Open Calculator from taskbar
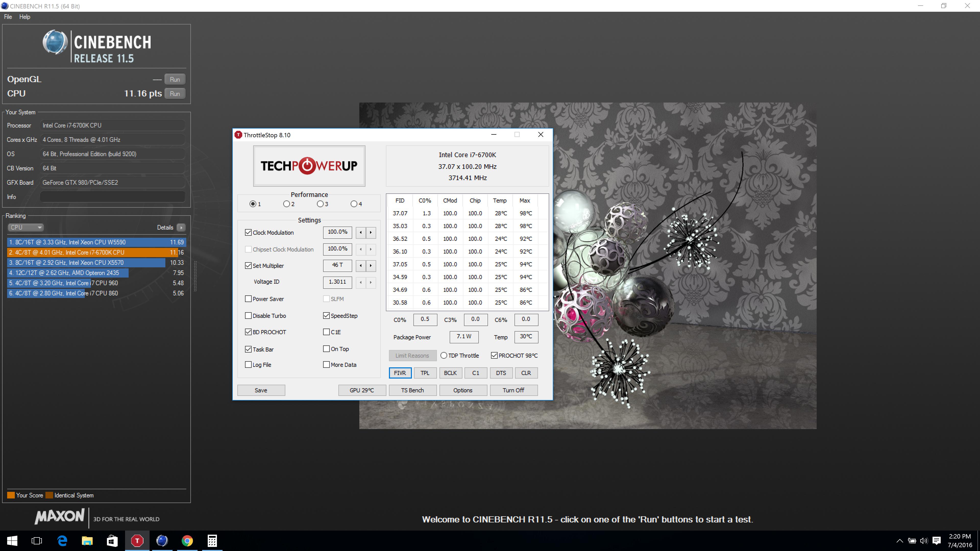This screenshot has width=980, height=551. click(212, 541)
